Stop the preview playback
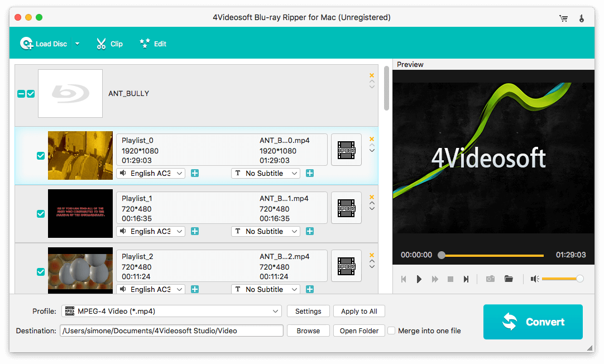Screen dimensions: 604x364 coord(450,279)
